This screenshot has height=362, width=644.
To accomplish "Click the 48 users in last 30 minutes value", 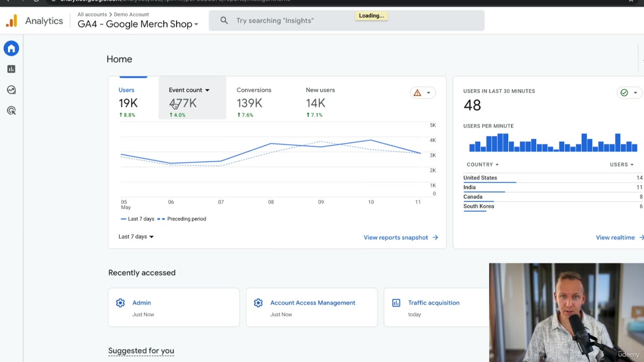I will pyautogui.click(x=472, y=105).
